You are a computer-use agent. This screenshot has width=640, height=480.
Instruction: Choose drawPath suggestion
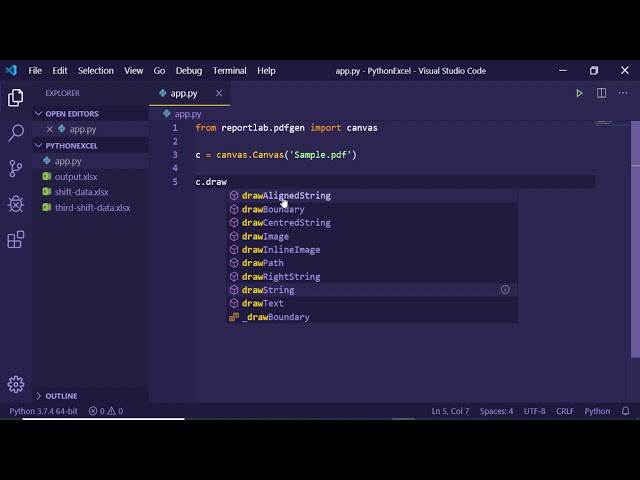pos(372,263)
